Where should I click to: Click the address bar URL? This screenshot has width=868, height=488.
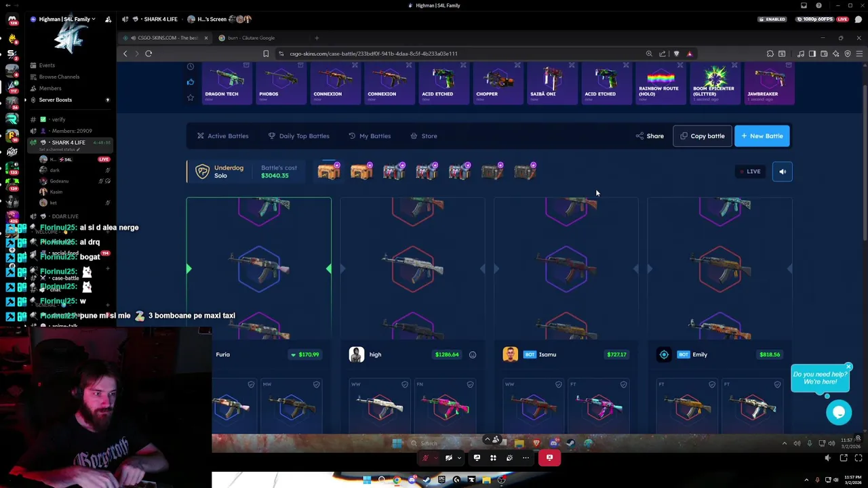[374, 54]
